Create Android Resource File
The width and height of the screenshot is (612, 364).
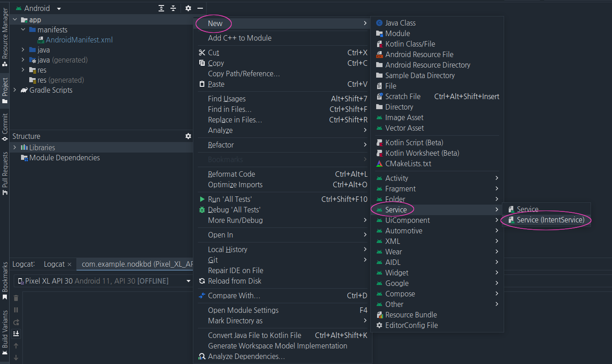pos(437,54)
